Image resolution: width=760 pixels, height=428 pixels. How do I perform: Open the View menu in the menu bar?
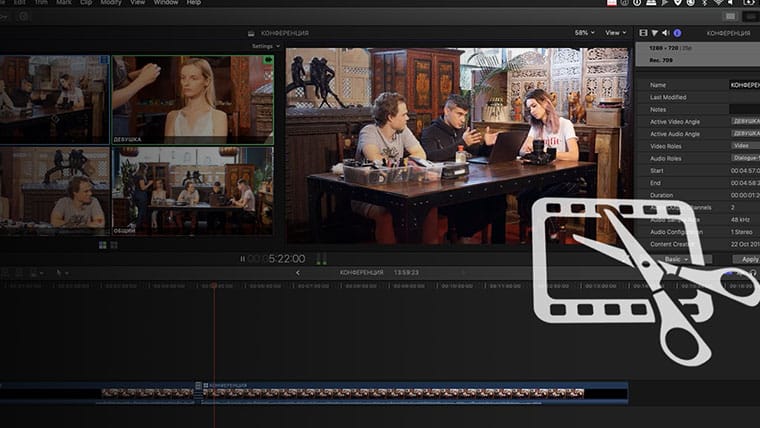pyautogui.click(x=138, y=2)
